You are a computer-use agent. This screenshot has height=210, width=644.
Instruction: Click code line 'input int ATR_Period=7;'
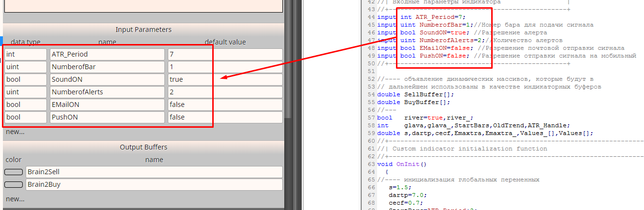point(422,17)
